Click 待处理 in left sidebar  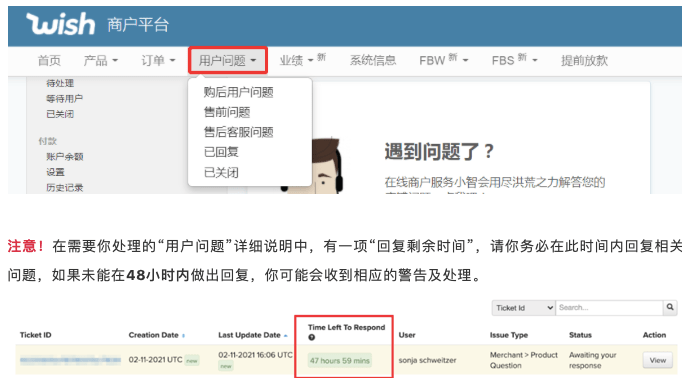[60, 83]
